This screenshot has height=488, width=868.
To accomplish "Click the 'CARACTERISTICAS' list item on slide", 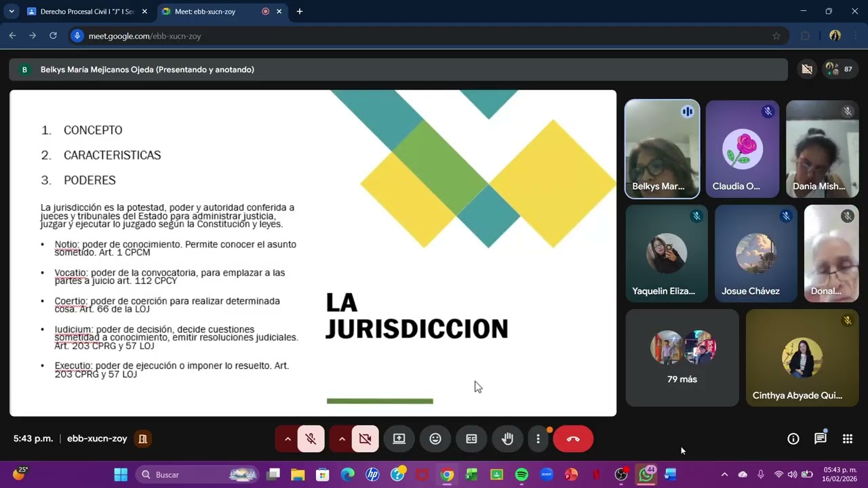I will click(112, 155).
